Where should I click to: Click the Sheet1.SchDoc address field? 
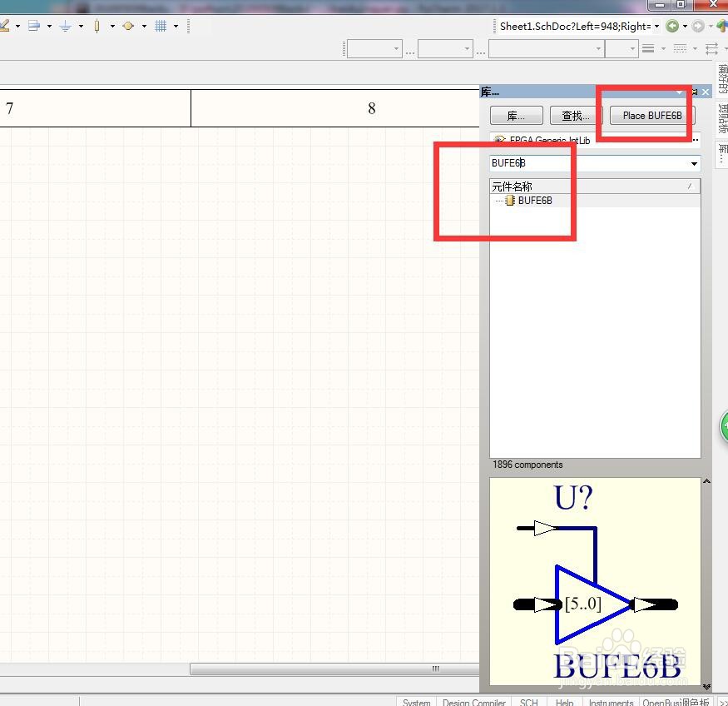[x=575, y=26]
